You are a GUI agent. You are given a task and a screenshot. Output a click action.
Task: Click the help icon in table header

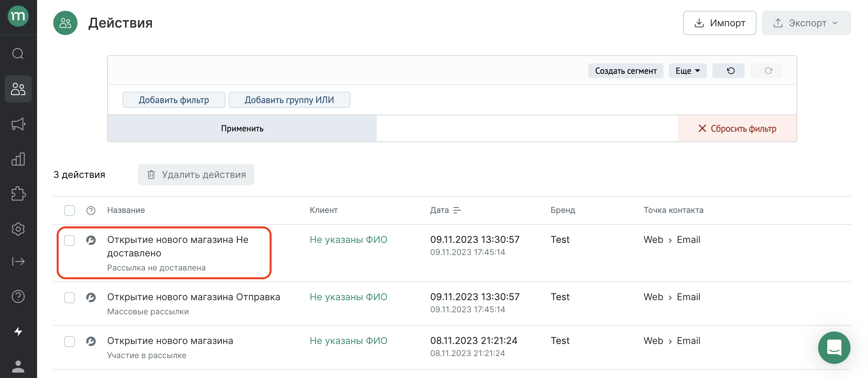(x=91, y=211)
